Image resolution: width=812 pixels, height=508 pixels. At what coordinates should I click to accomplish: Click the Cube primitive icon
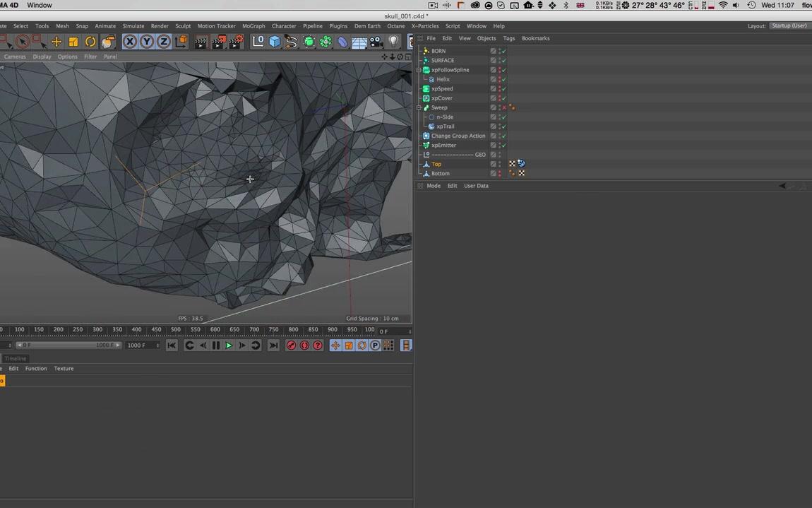coord(275,42)
